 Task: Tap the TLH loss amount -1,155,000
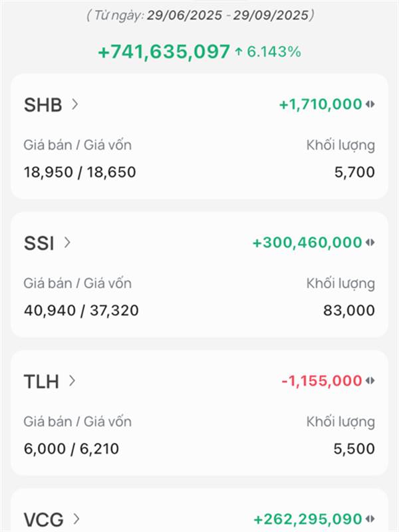(x=322, y=381)
